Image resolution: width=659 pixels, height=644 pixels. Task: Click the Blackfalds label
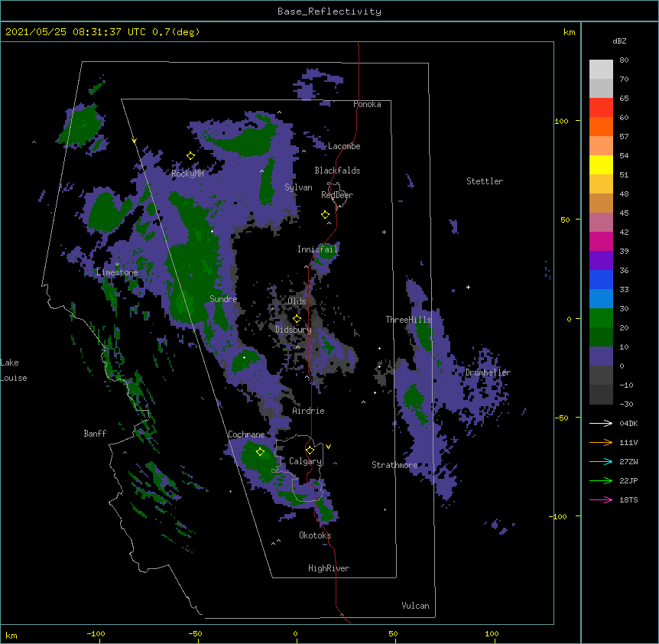coord(337,171)
